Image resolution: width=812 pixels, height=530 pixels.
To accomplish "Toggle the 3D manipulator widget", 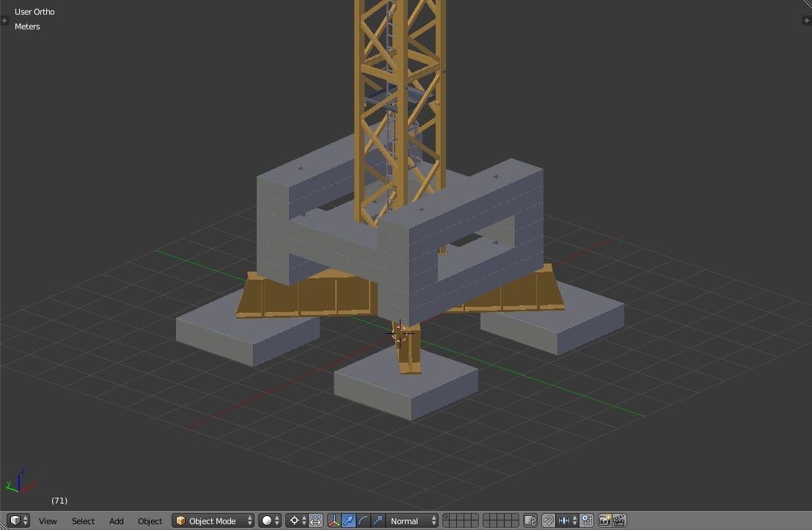I will [x=334, y=520].
